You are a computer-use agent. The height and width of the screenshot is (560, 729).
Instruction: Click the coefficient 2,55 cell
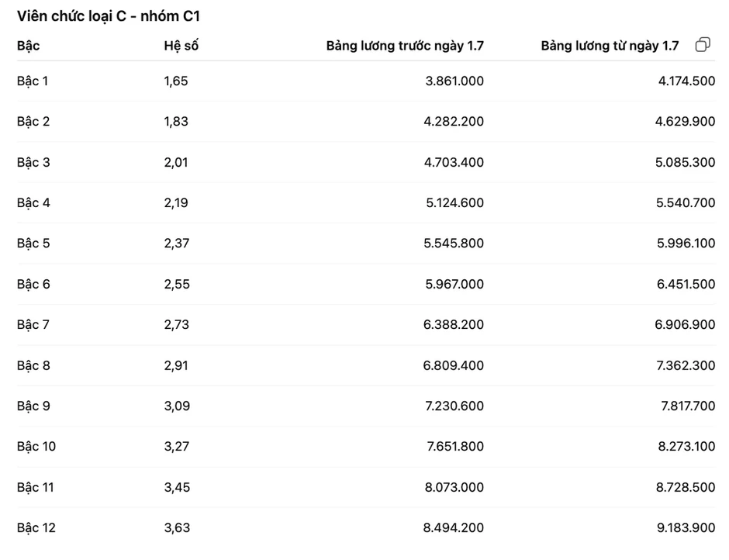point(177,284)
